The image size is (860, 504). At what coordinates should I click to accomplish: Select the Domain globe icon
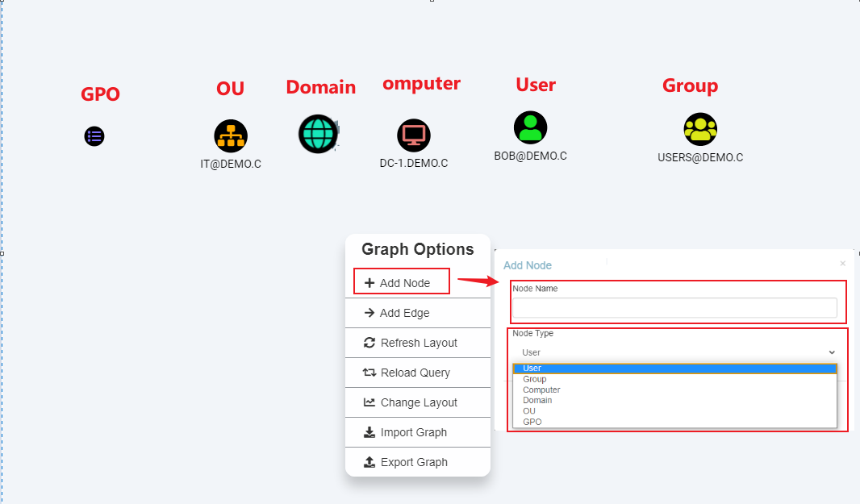click(x=318, y=135)
